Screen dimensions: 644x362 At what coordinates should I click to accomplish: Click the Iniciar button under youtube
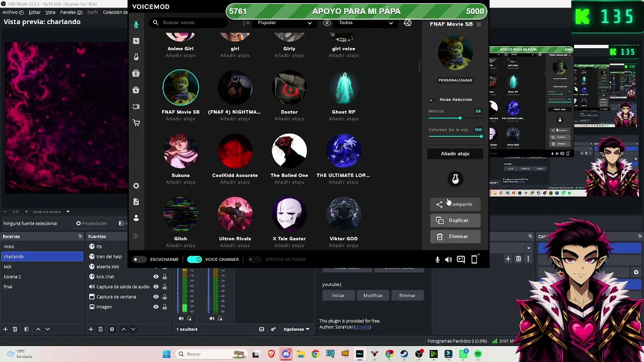(339, 296)
